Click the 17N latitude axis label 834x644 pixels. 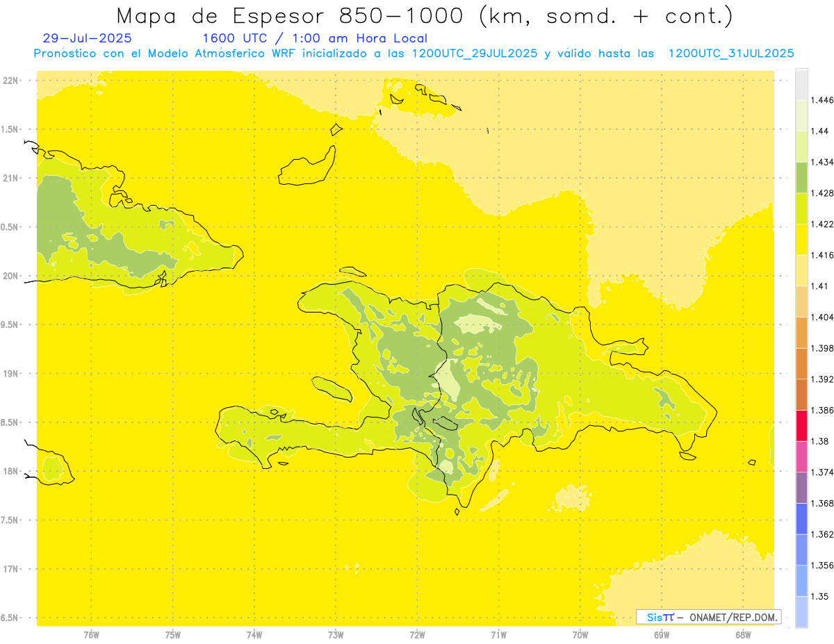tap(10, 569)
